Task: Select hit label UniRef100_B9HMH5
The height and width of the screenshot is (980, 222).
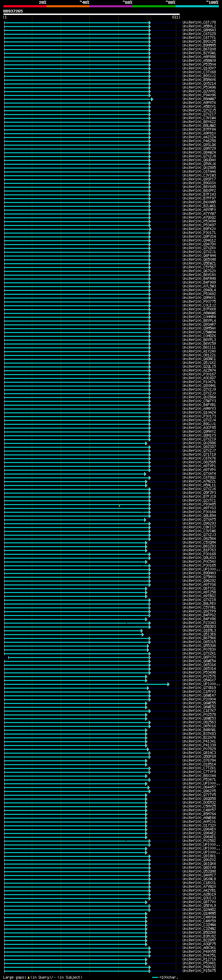Action: click(199, 45)
